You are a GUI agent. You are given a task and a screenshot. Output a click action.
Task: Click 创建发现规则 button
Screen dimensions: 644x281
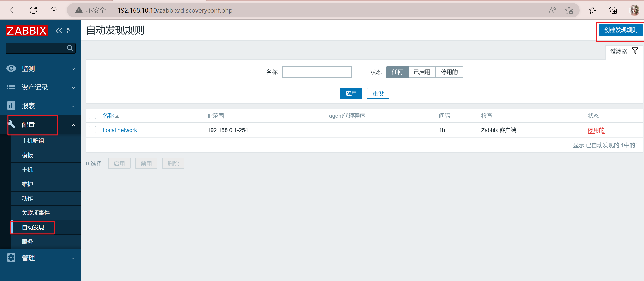pos(621,30)
